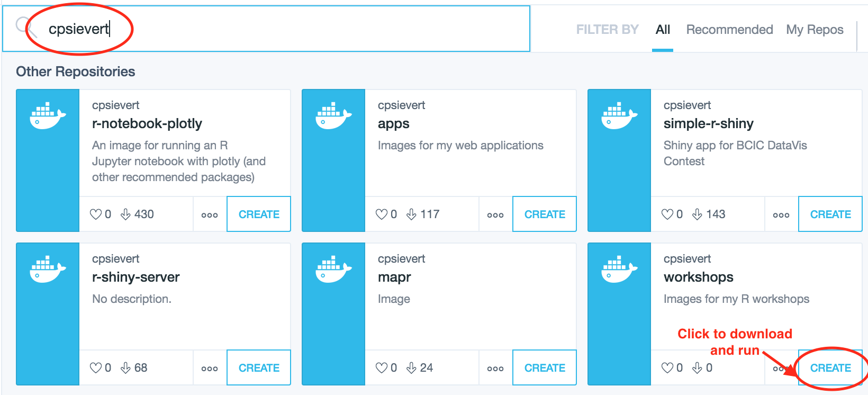Click 'Images for my web applications' description
The image size is (868, 395).
[x=460, y=146]
